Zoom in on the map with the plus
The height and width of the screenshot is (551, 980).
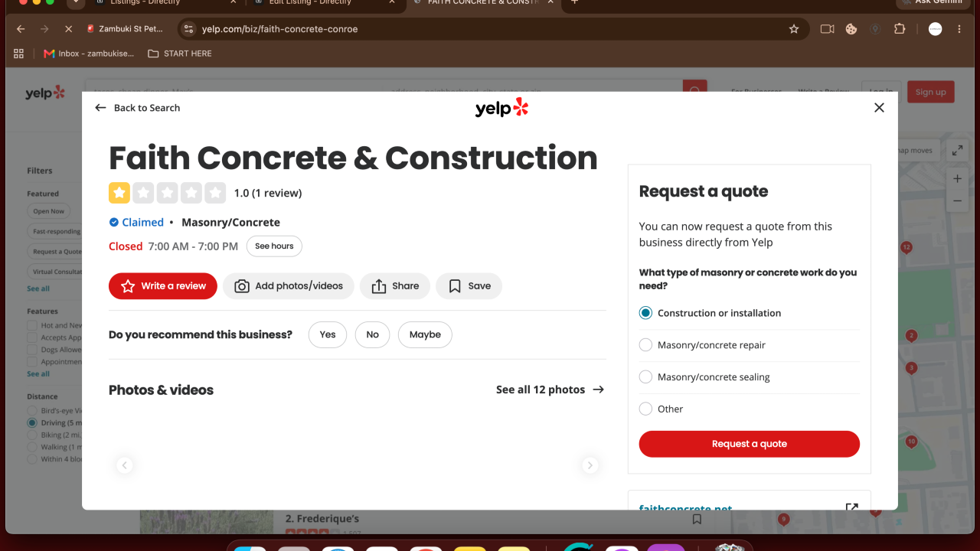pos(957,179)
